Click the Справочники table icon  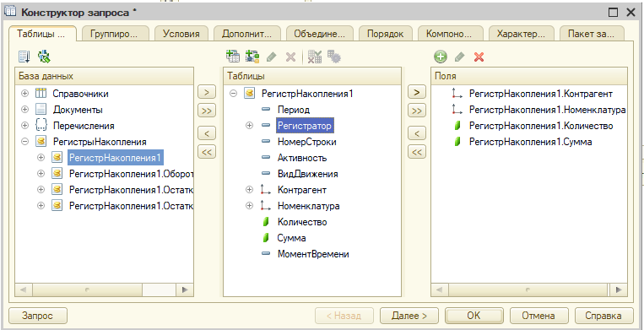coord(41,94)
